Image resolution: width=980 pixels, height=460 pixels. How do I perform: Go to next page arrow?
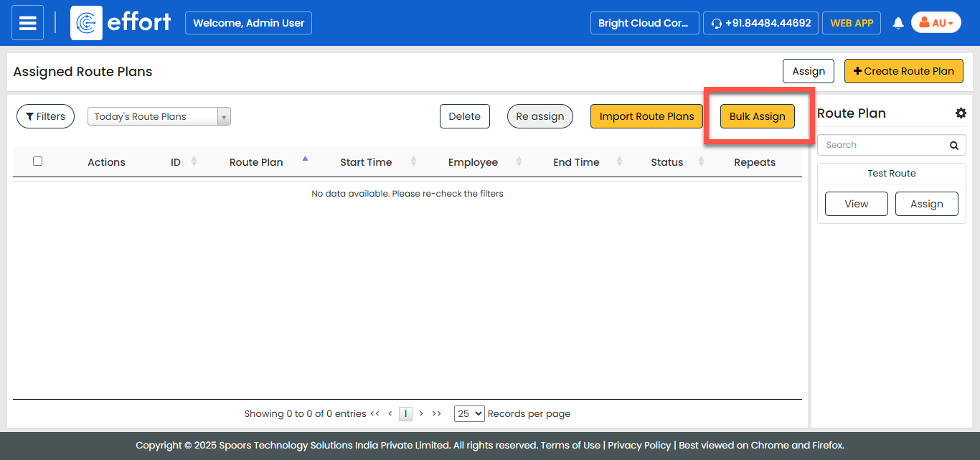click(421, 413)
